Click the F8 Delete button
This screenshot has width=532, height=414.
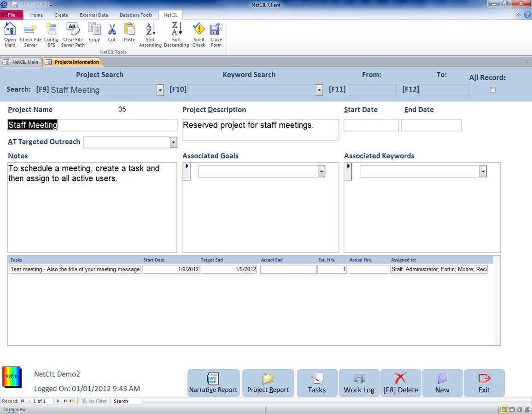[x=401, y=383]
